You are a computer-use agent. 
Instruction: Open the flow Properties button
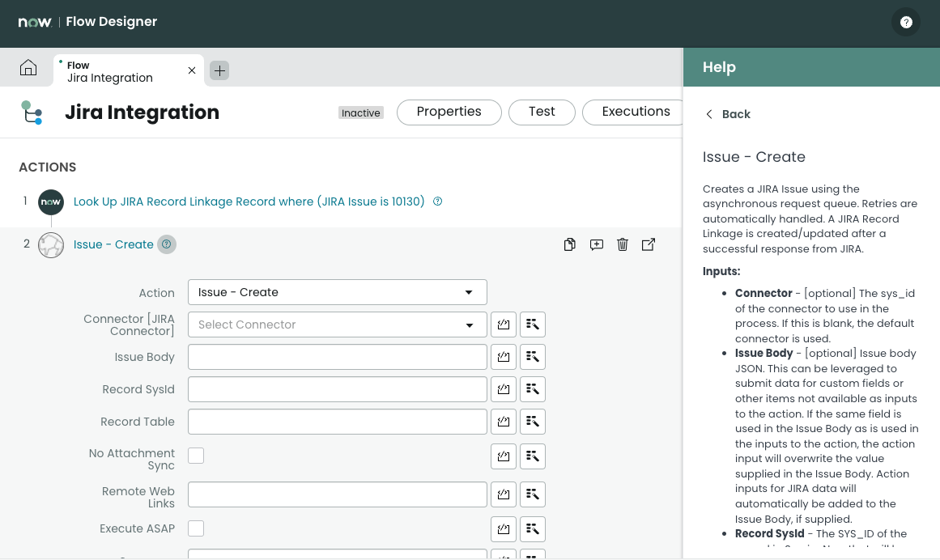pyautogui.click(x=449, y=112)
